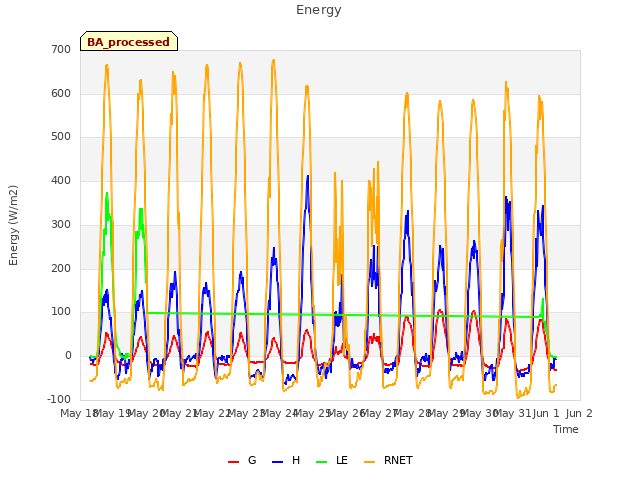Click the 500 y-axis tick label

point(61,137)
